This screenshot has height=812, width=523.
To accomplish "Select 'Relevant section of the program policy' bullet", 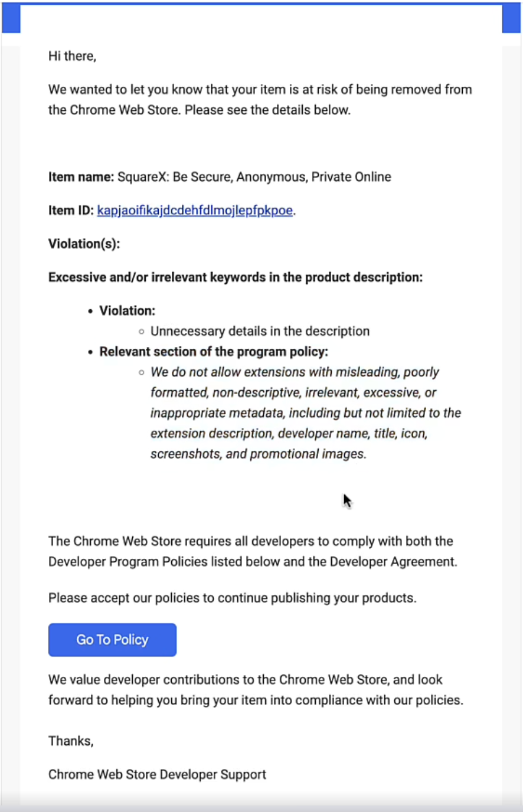I will tap(214, 352).
